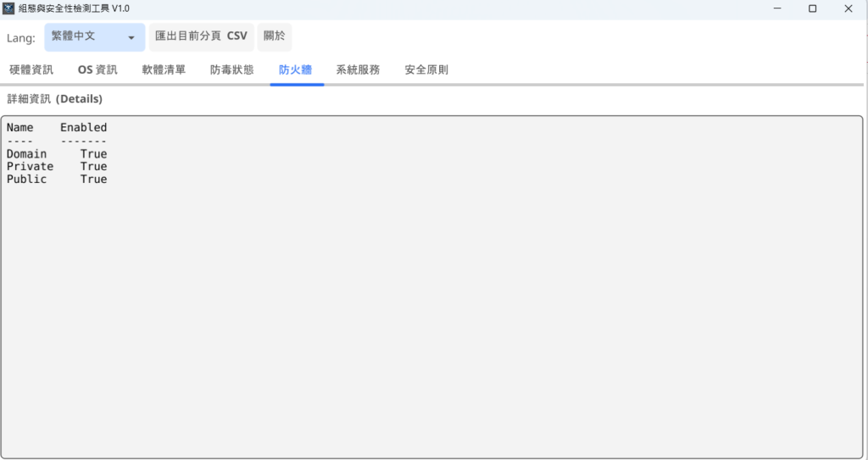This screenshot has height=460, width=868.
Task: Close the application window
Action: [x=848, y=8]
